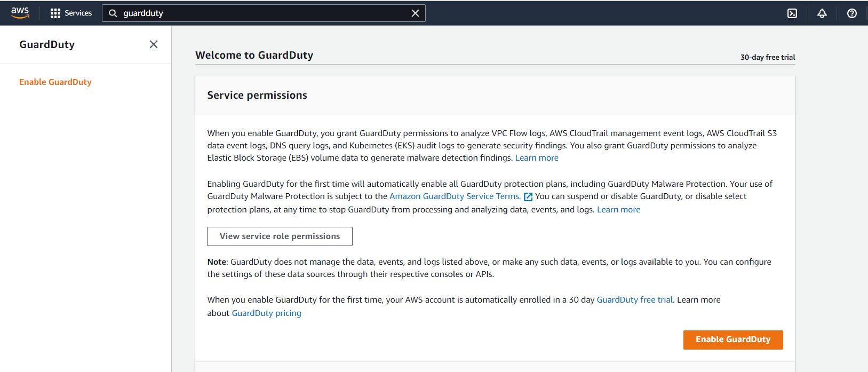
Task: Open the CloudShell terminal icon
Action: click(792, 13)
